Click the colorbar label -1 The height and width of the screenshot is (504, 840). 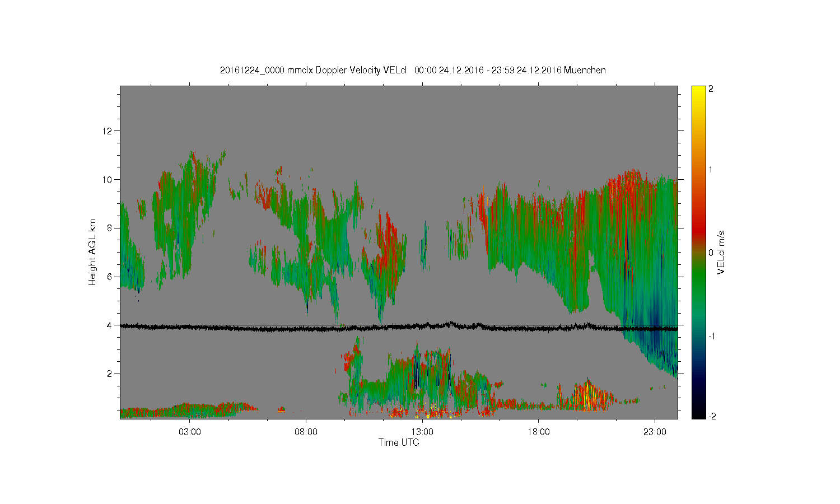(712, 336)
